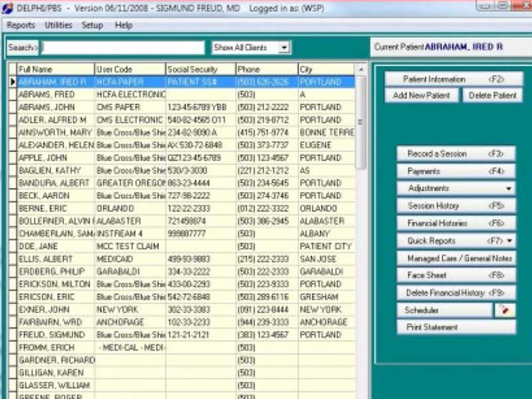Select patient GARDNER, RICHARD
The image size is (532, 399).
click(56, 360)
